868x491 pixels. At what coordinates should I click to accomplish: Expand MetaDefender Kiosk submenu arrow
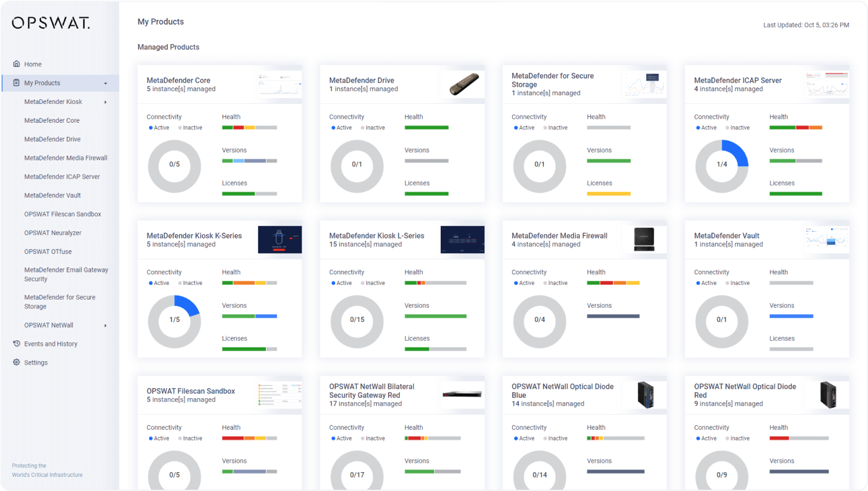pyautogui.click(x=106, y=102)
